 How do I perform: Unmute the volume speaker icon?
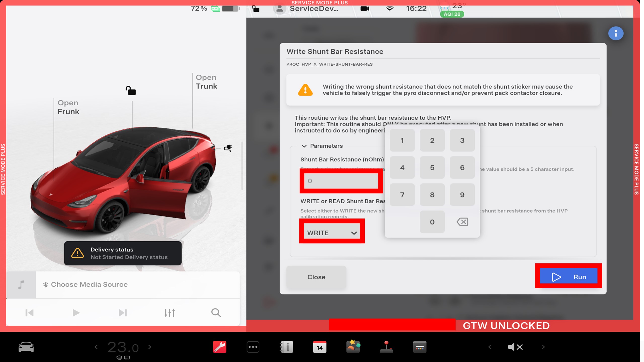click(515, 347)
